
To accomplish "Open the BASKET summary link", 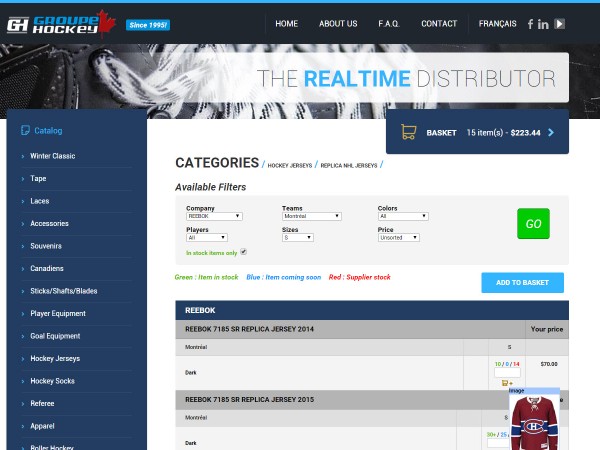I will click(477, 132).
